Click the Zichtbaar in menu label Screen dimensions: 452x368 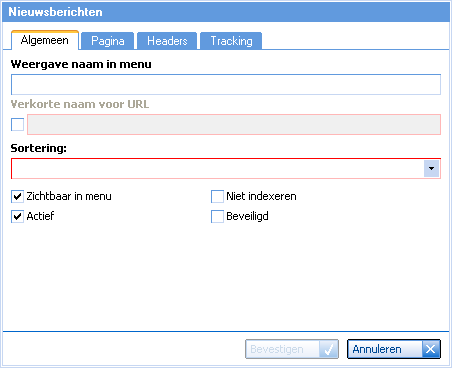point(69,196)
